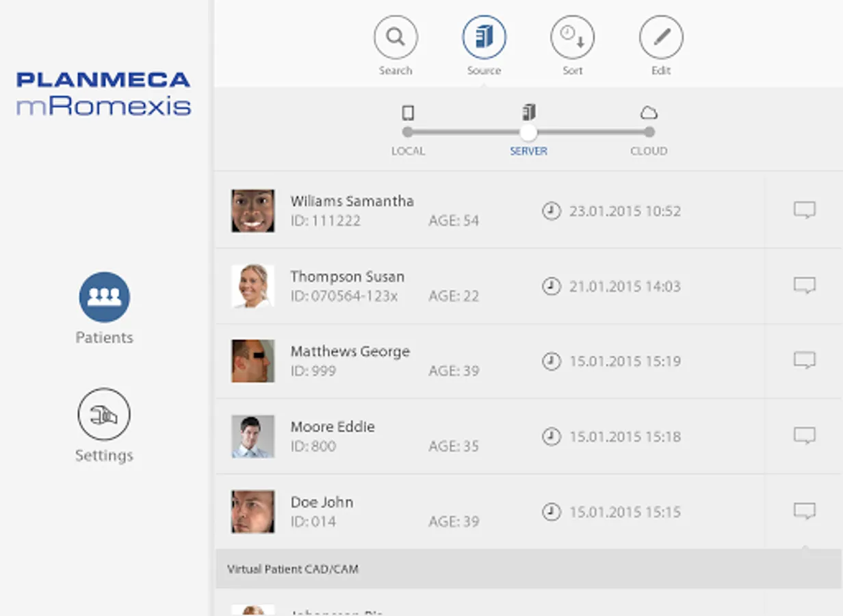
Task: Open patient Matthews George by name
Action: point(350,352)
